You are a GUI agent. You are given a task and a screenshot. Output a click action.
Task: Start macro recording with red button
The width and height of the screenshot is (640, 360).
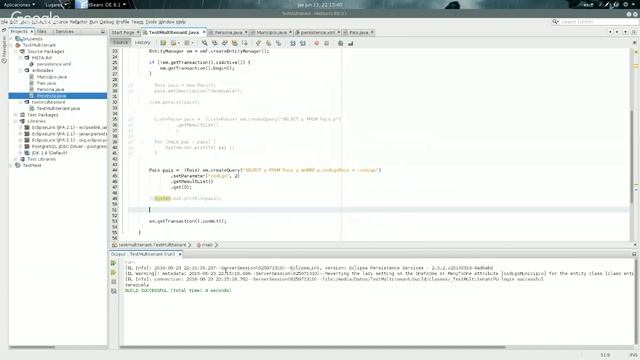pyautogui.click(x=316, y=43)
